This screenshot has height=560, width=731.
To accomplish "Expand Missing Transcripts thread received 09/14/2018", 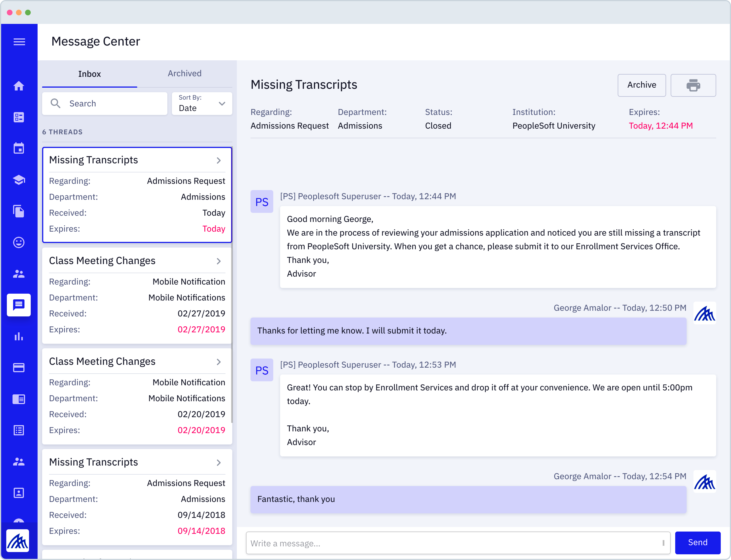I will click(219, 463).
